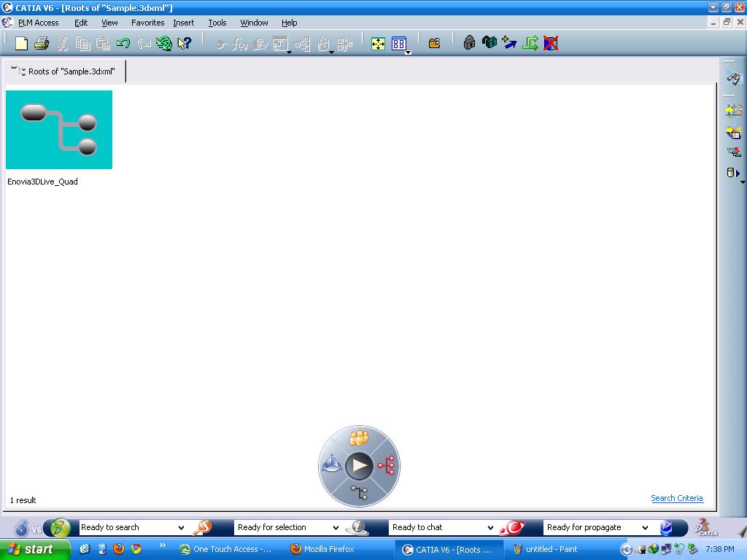Click the greyed Redo arrow icon
Image resolution: width=747 pixels, height=560 pixels.
pyautogui.click(x=144, y=43)
